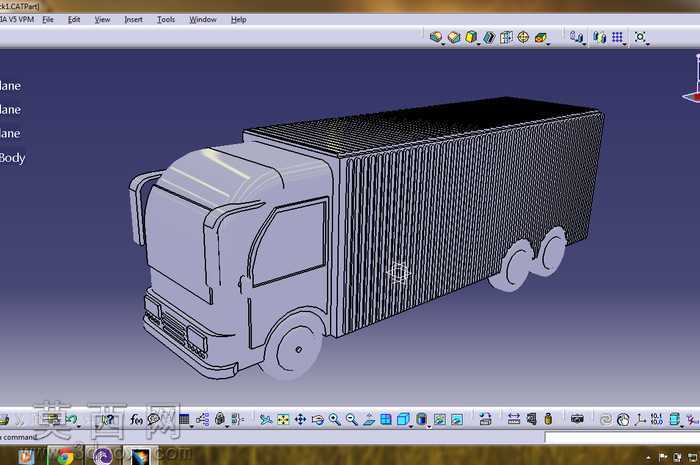Image resolution: width=700 pixels, height=465 pixels.
Task: Expand the Fillet tool dropdown arrow
Action: pos(443,44)
